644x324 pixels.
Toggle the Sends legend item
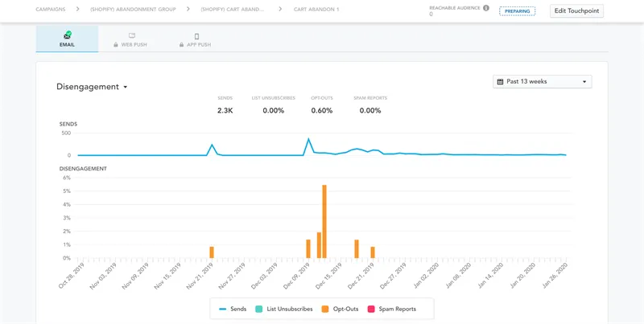[x=233, y=309]
